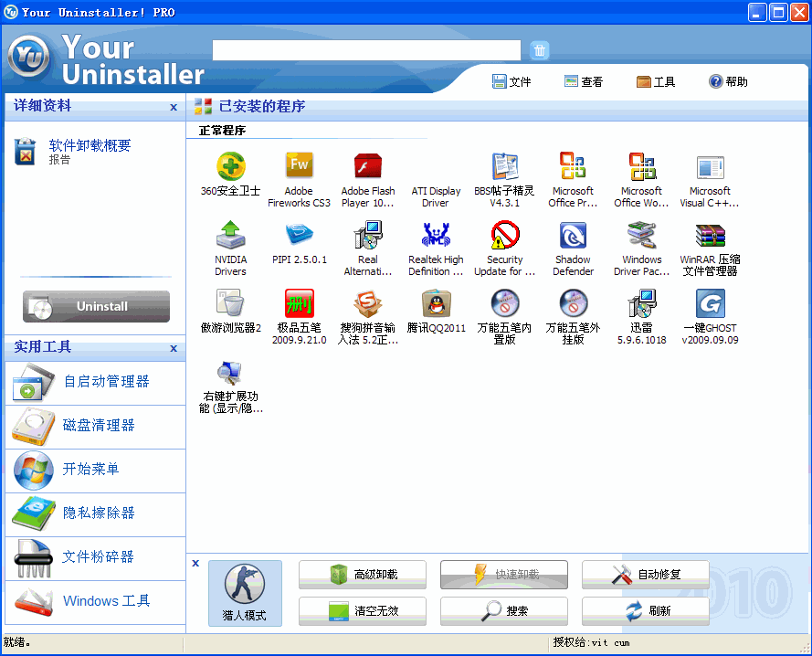
Task: Select the Realtek High Definition icon
Action: 436,235
